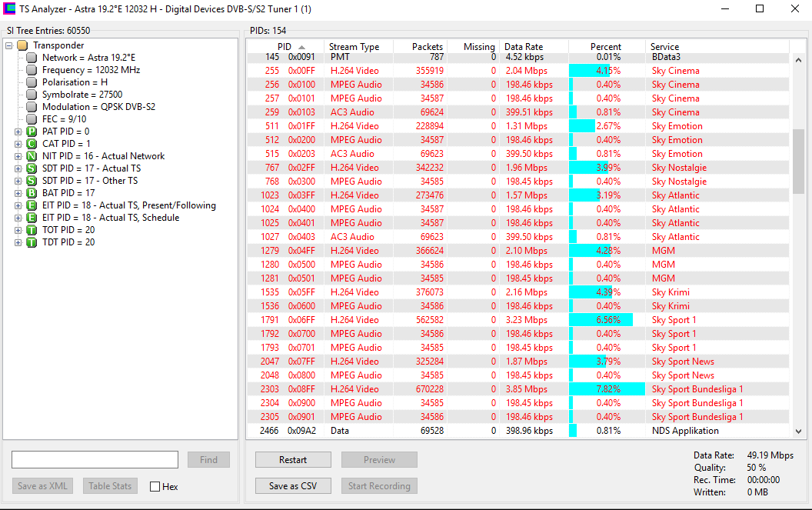Click the Symbolrate = 27500 node icon
Screen dimensions: 812x510
[x=32, y=95]
